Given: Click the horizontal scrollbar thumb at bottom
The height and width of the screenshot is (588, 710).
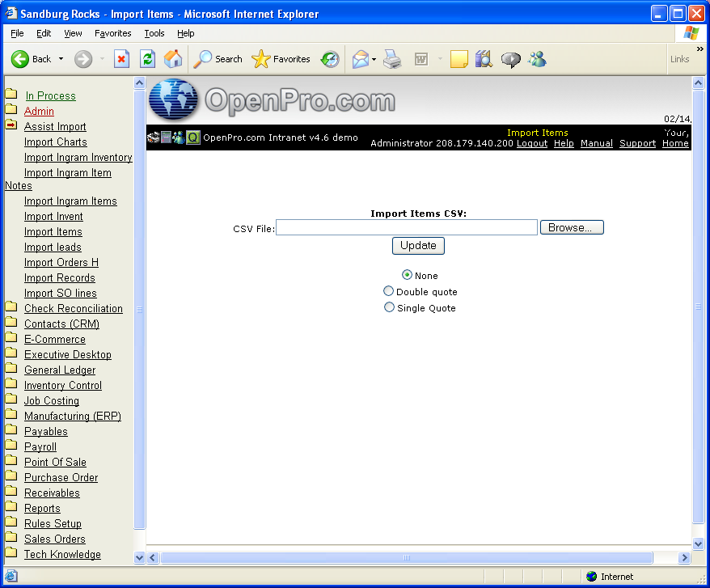Looking at the screenshot, I should point(406,557).
